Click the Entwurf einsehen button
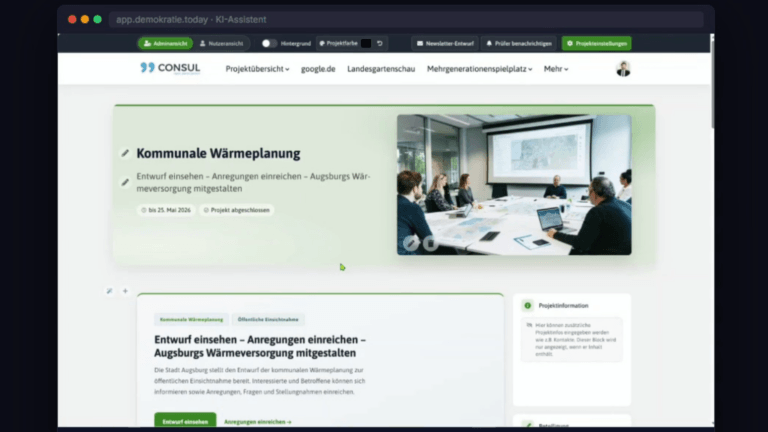768x432 pixels. [x=185, y=421]
